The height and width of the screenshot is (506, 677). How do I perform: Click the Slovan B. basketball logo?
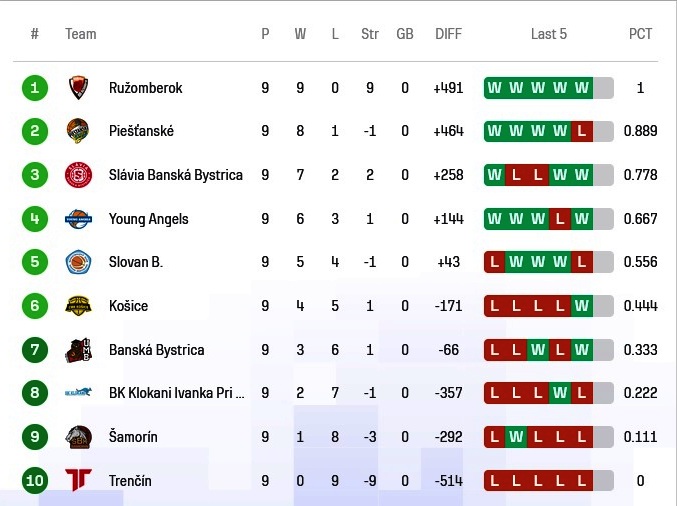[78, 262]
